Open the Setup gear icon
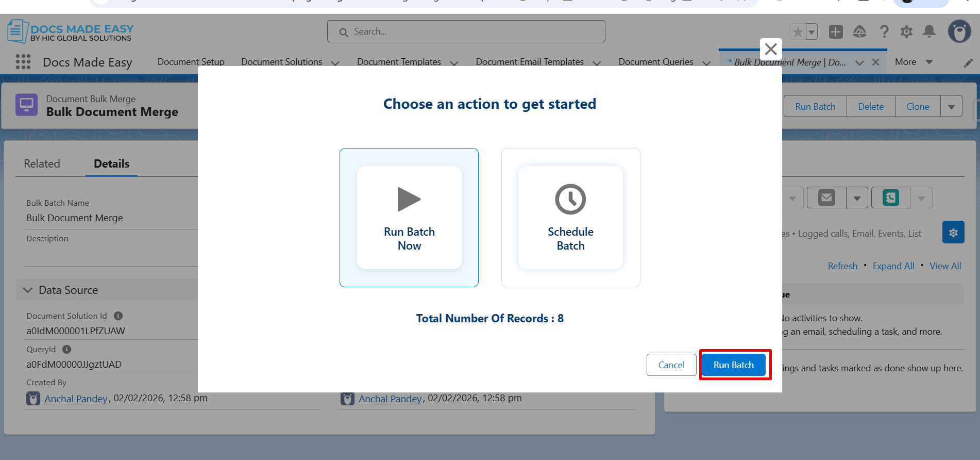 point(906,32)
